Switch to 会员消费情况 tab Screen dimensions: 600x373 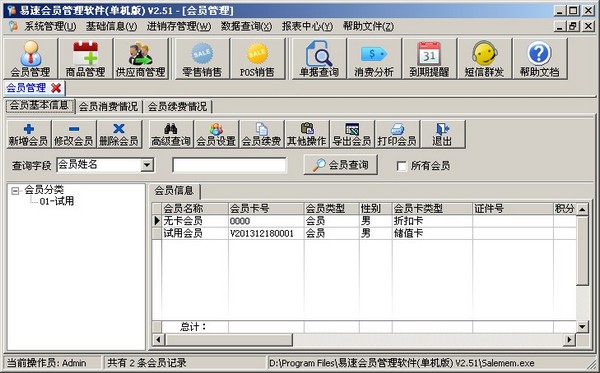(108, 106)
